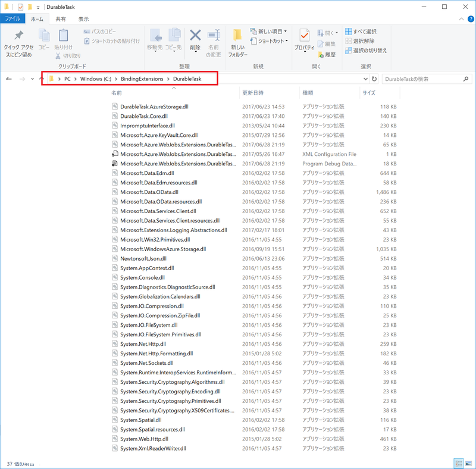Screen dimensions: 476x469
Task: Expand the chevron after Windows (C:) in the path
Action: [x=116, y=79]
